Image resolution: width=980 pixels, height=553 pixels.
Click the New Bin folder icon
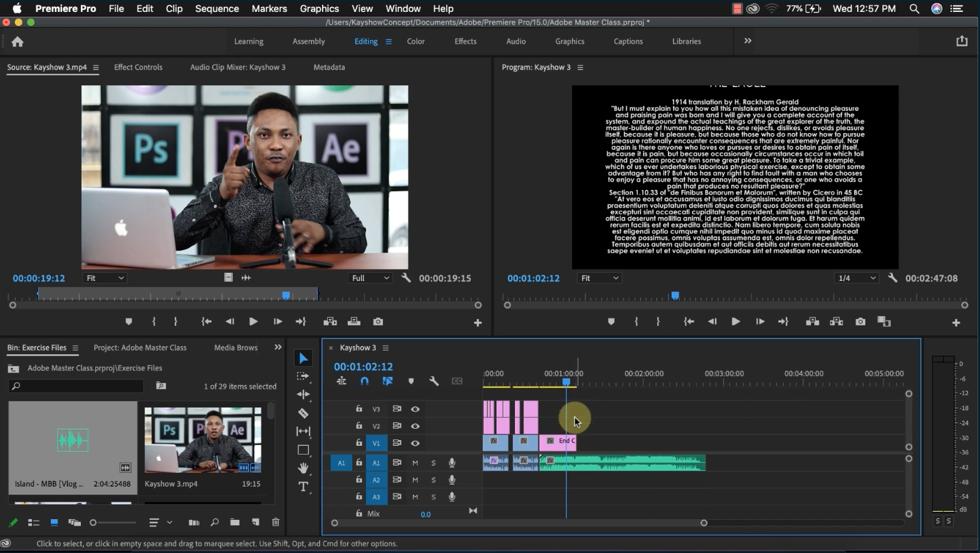tap(234, 522)
